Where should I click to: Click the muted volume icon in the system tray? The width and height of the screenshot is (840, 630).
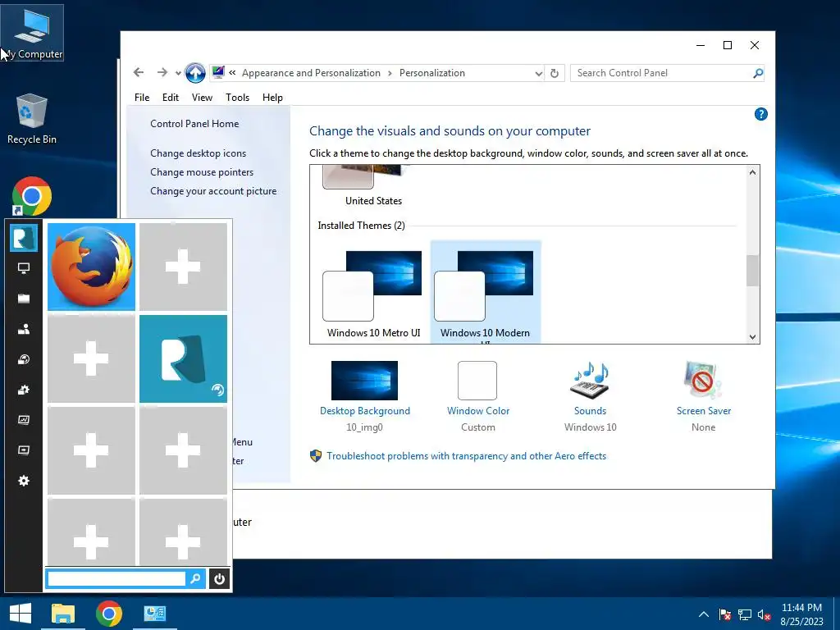765,615
